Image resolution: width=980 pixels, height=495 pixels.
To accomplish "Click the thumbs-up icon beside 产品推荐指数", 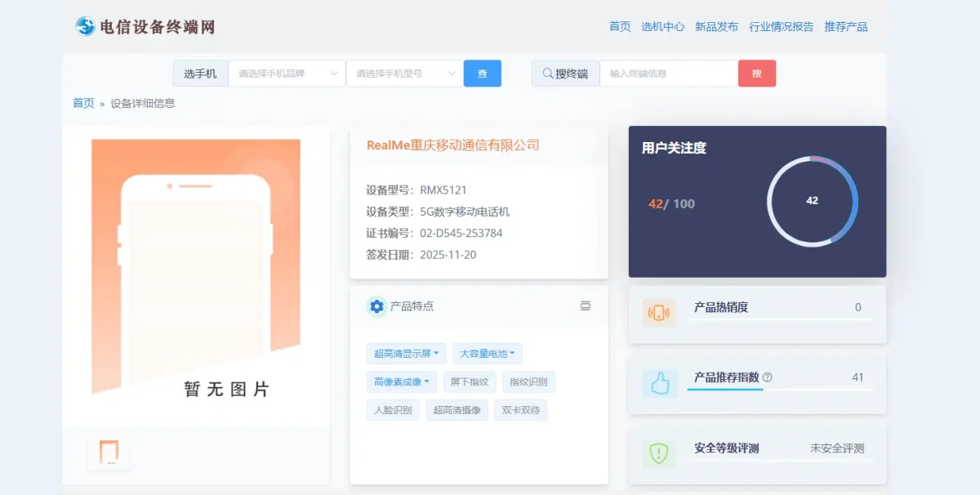I will pos(660,384).
